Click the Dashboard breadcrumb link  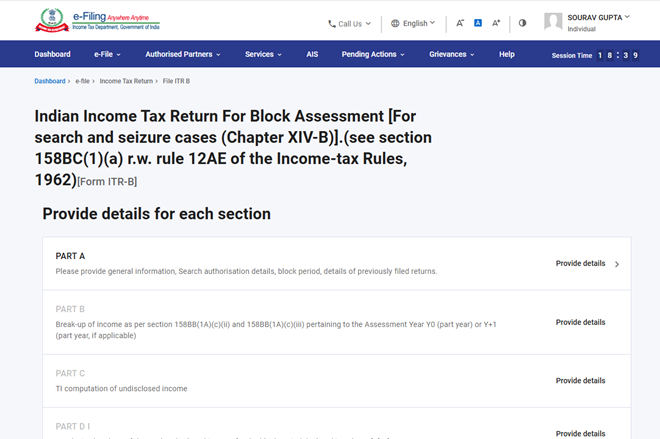click(x=50, y=81)
